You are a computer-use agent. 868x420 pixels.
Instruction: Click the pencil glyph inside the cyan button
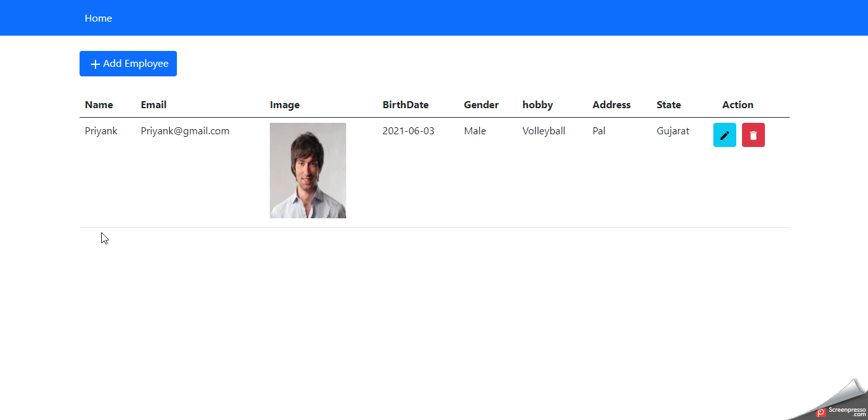[724, 135]
